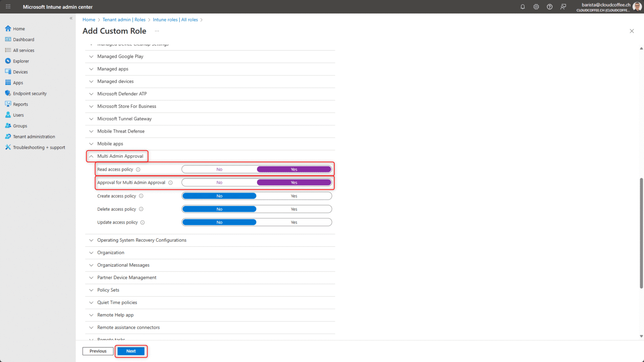Go to Reports from the sidebar
The height and width of the screenshot is (362, 644).
point(20,104)
